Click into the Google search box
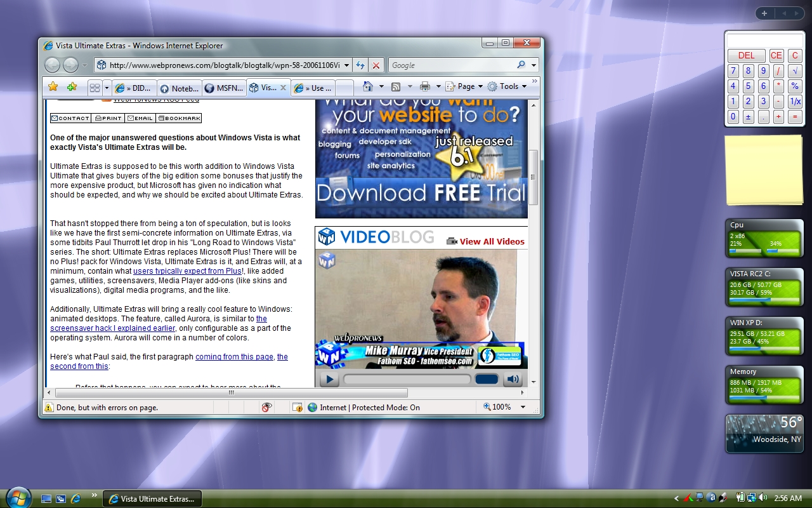Viewport: 812px width, 508px height. [451, 65]
